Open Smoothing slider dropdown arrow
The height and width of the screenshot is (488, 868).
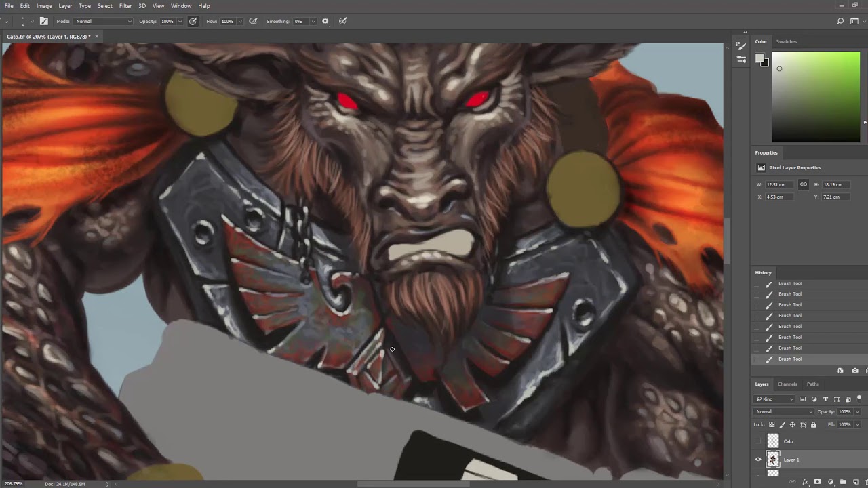point(313,22)
